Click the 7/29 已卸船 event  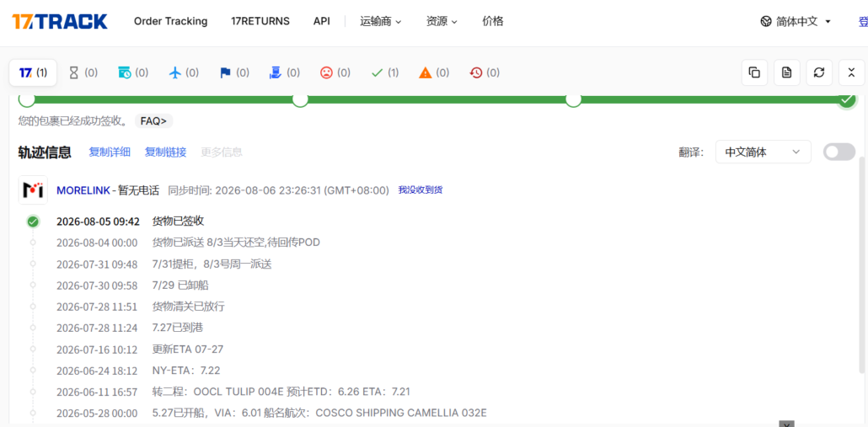coord(180,285)
